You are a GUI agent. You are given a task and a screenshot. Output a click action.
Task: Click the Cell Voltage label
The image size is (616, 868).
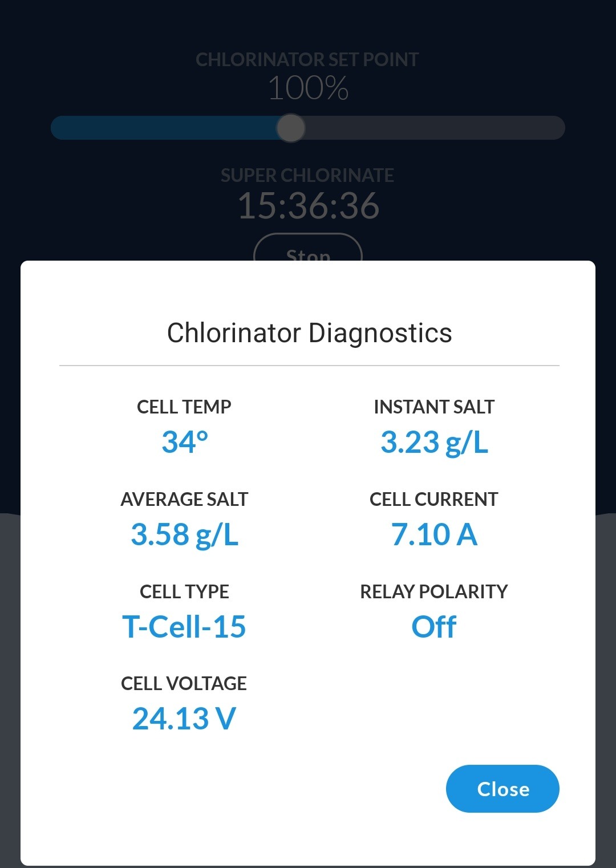pyautogui.click(x=184, y=683)
